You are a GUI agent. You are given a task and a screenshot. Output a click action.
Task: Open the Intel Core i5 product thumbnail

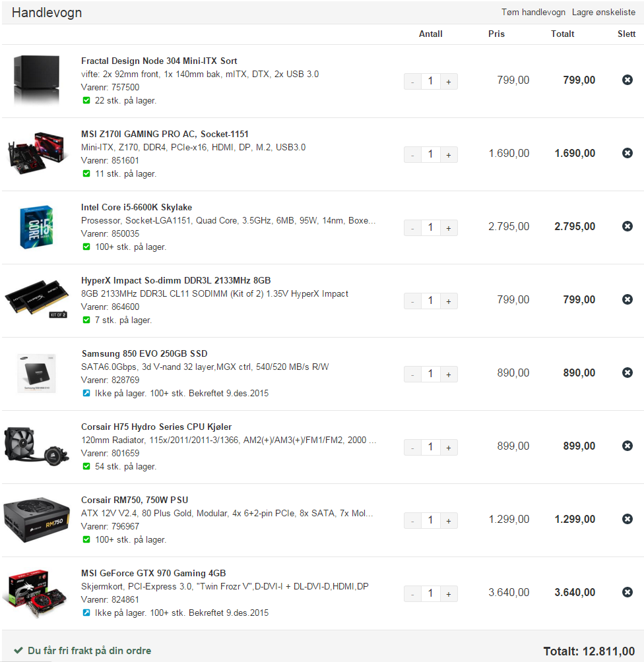[36, 227]
